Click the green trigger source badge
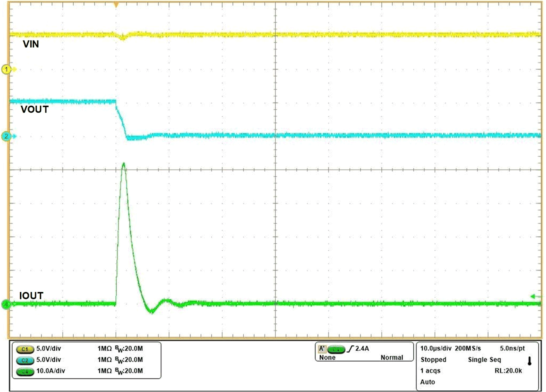Image resolution: width=546 pixels, height=392 pixels. coord(336,349)
